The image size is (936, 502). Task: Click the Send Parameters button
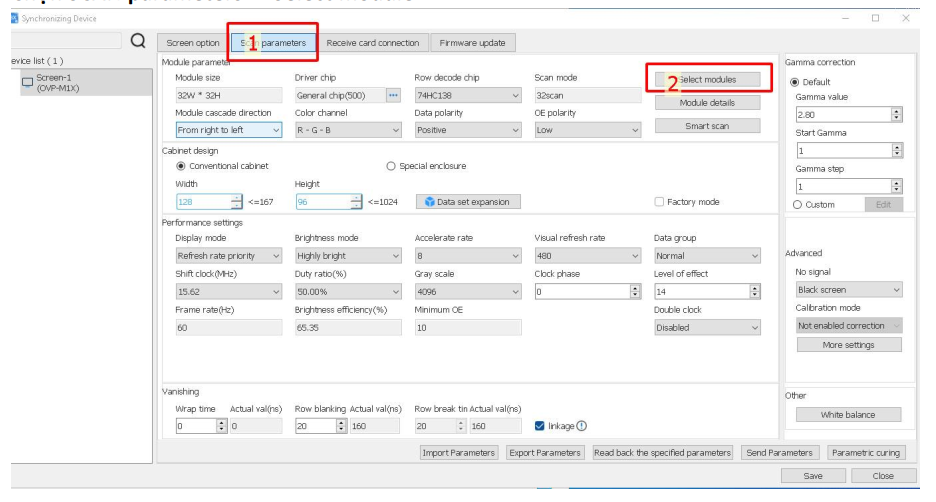pyautogui.click(x=780, y=453)
